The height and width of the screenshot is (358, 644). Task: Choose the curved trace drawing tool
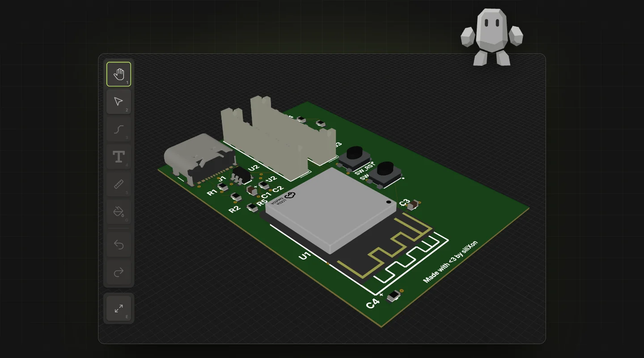[119, 129]
